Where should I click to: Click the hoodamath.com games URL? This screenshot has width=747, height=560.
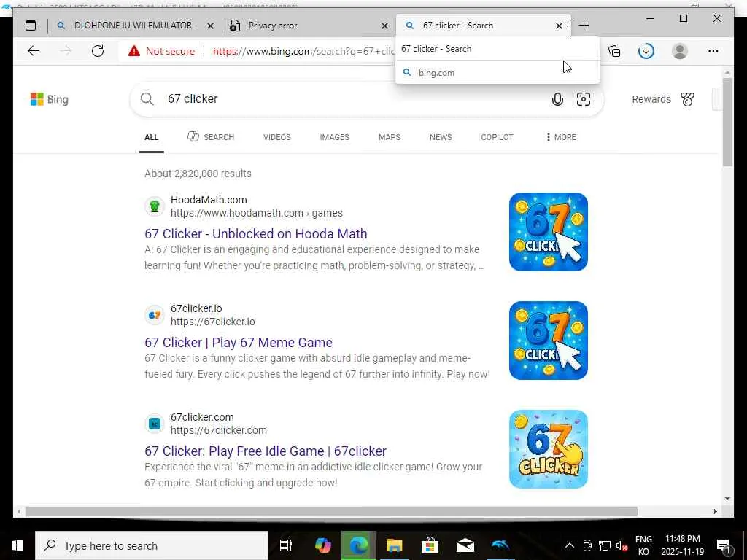[x=256, y=213]
